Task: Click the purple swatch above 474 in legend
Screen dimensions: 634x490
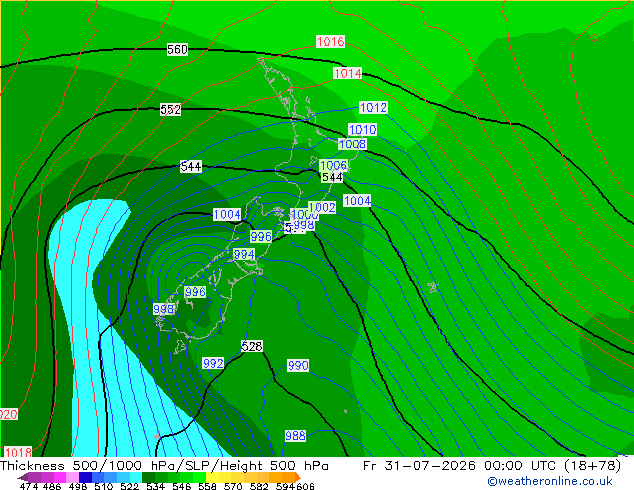Action: [35, 477]
